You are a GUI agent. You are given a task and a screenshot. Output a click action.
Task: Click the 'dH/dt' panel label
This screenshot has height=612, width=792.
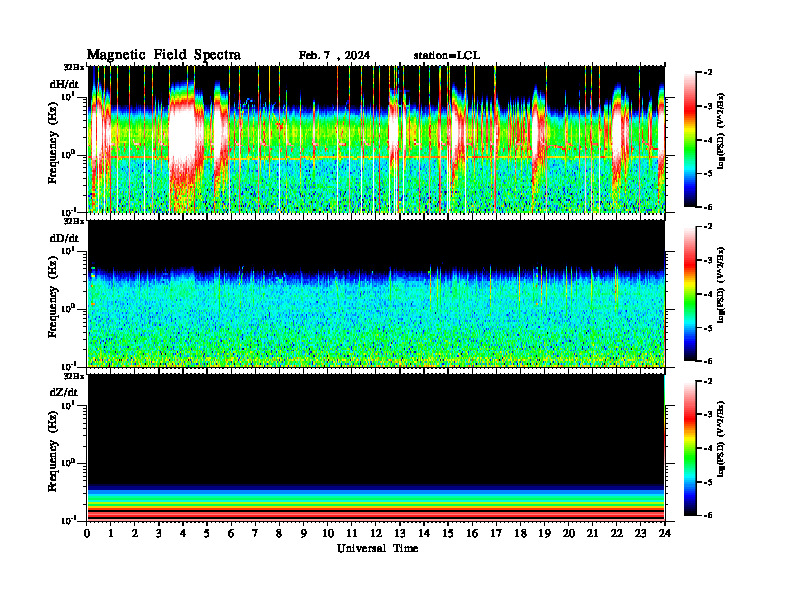pos(64,83)
